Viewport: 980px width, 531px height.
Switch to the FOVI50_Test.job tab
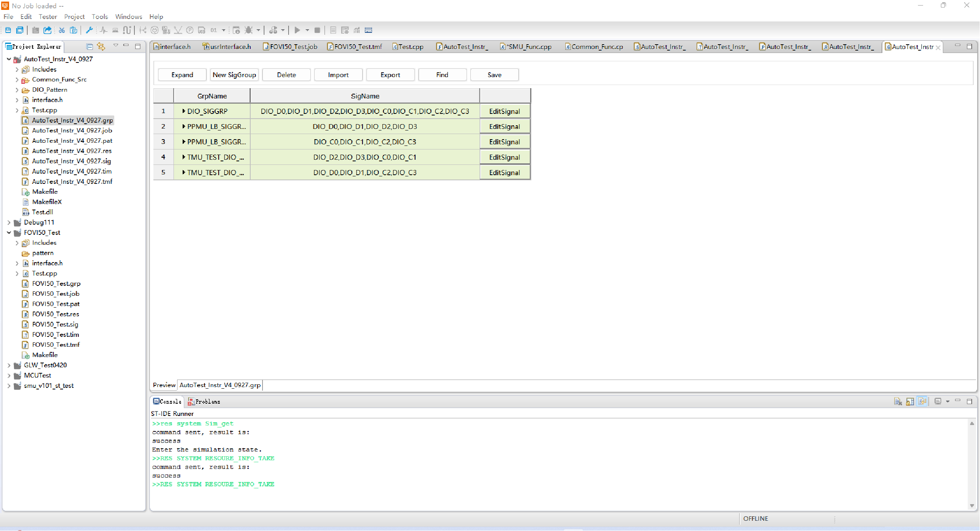(291, 47)
